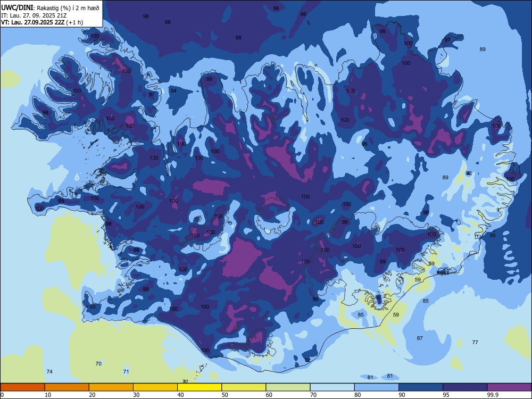Select the 'IT: Lau. 27. 09. 2025 21Z' line

pos(34,15)
